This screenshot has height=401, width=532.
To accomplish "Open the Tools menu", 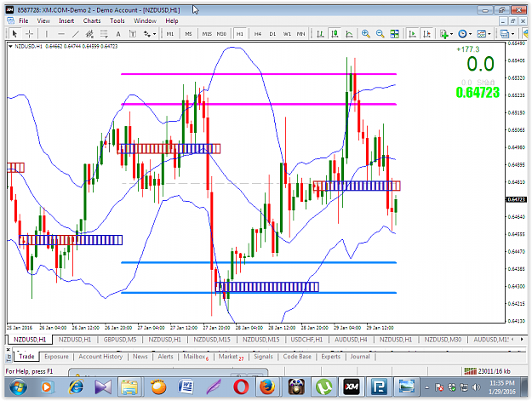I will (x=117, y=20).
